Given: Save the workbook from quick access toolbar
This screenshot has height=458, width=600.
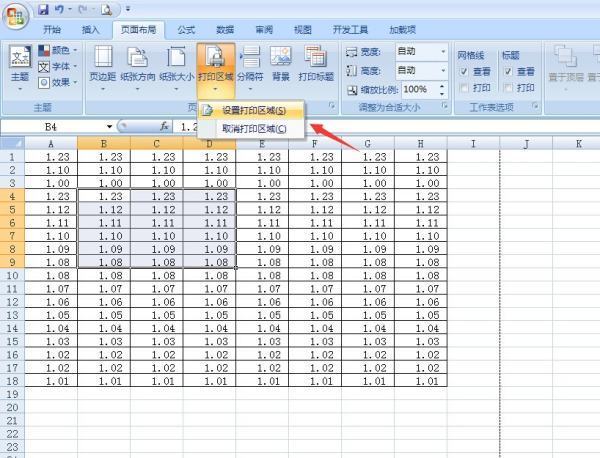Looking at the screenshot, I should 43,9.
